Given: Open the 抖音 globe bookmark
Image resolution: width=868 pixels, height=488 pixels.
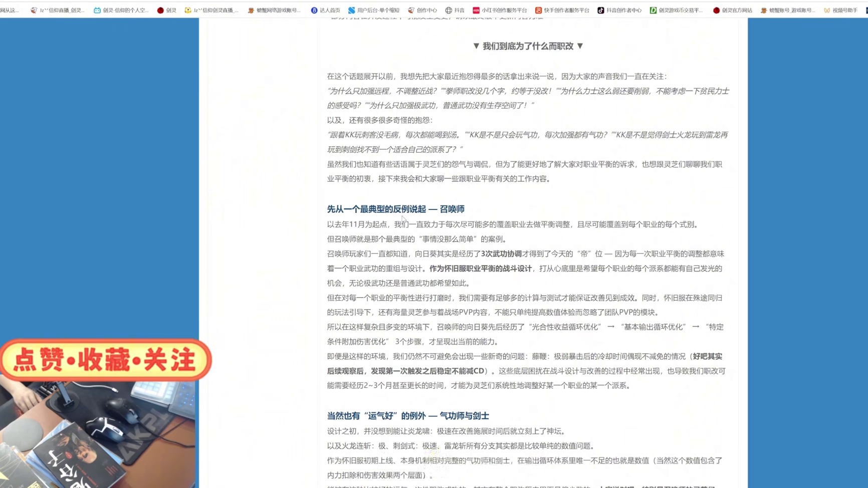Looking at the screenshot, I should click(x=455, y=10).
